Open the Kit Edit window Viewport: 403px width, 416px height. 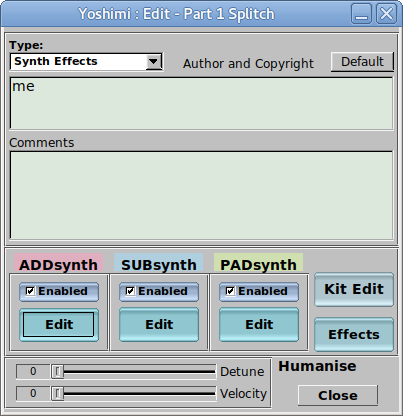pyautogui.click(x=354, y=289)
